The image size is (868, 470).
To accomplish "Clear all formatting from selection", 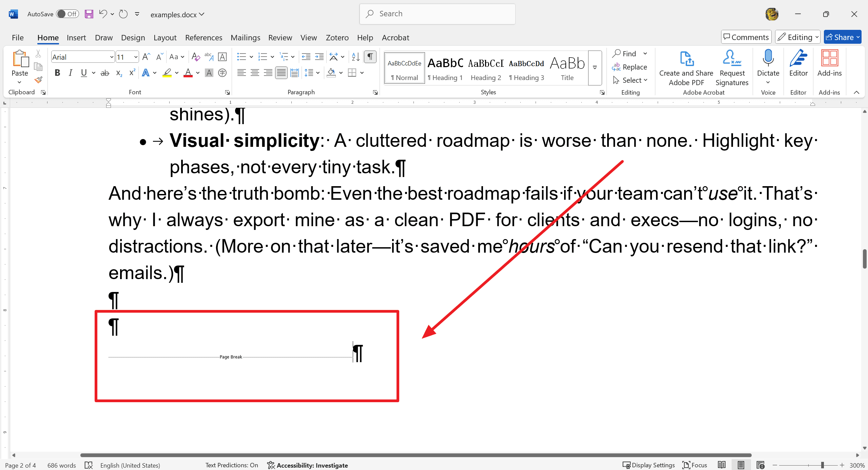I will coord(196,57).
